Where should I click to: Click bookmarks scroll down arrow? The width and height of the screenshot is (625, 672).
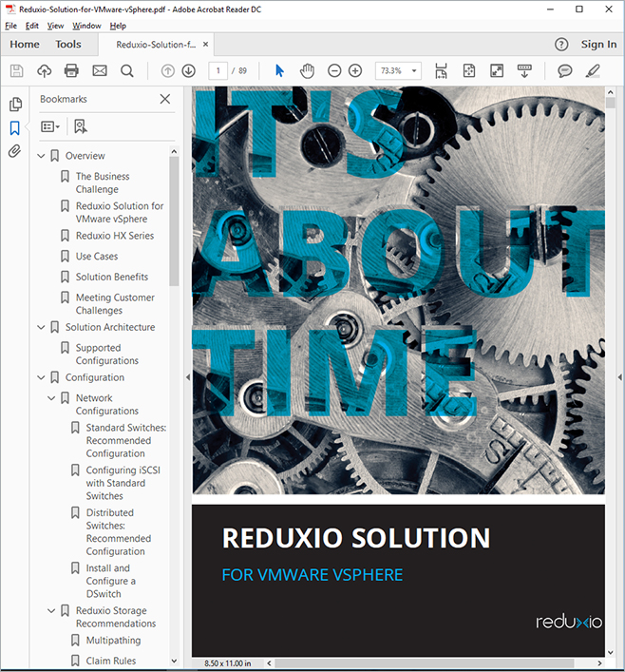(x=174, y=661)
